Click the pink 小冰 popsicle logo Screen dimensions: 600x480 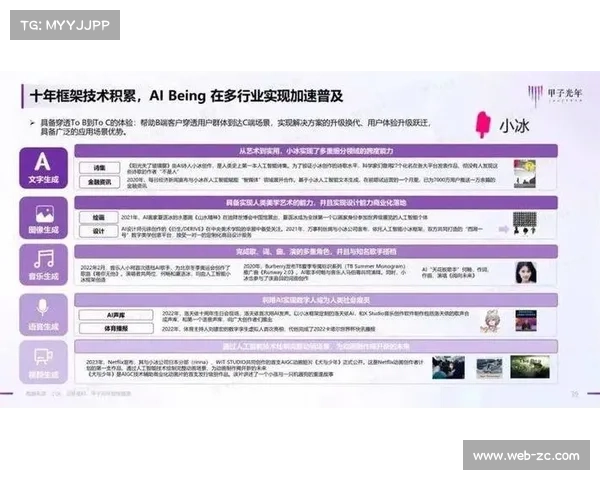[483, 124]
